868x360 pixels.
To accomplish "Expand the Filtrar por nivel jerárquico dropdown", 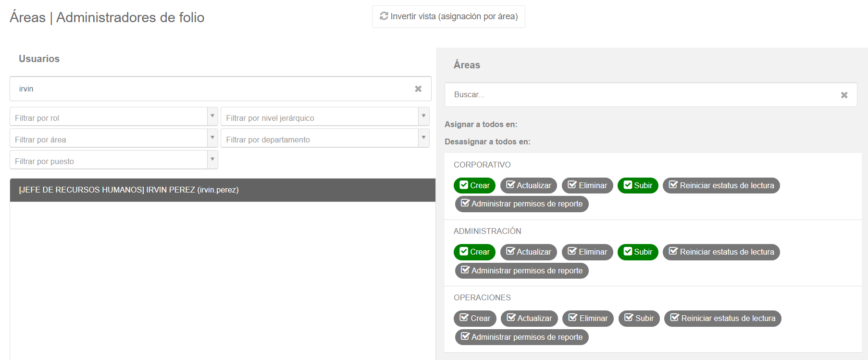I will [x=324, y=117].
